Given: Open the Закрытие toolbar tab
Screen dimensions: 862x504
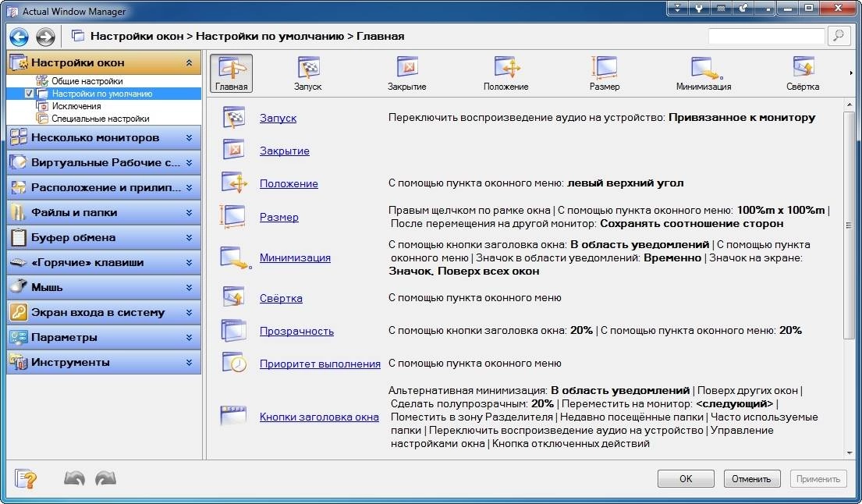Looking at the screenshot, I should click(x=406, y=73).
